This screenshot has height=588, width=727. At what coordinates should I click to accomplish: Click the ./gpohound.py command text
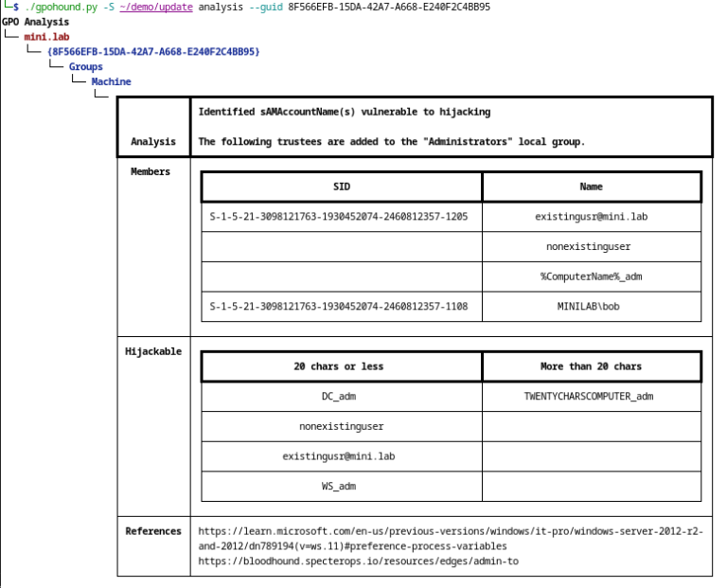(62, 7)
